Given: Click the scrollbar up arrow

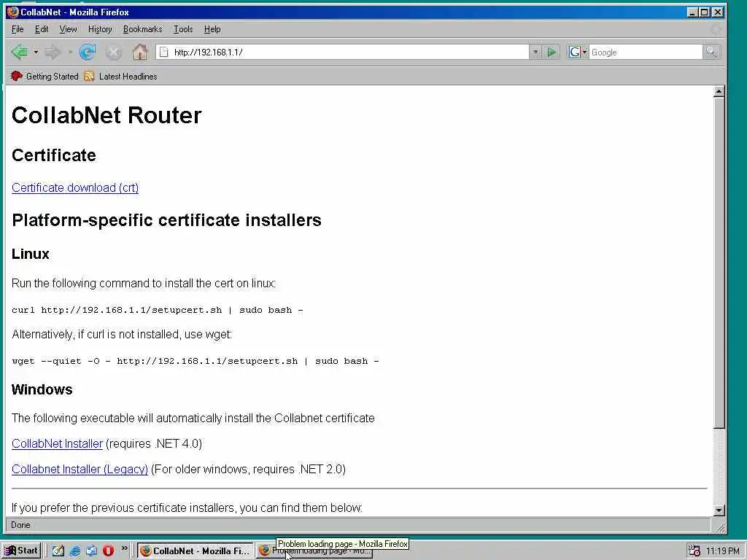Looking at the screenshot, I should (x=719, y=91).
